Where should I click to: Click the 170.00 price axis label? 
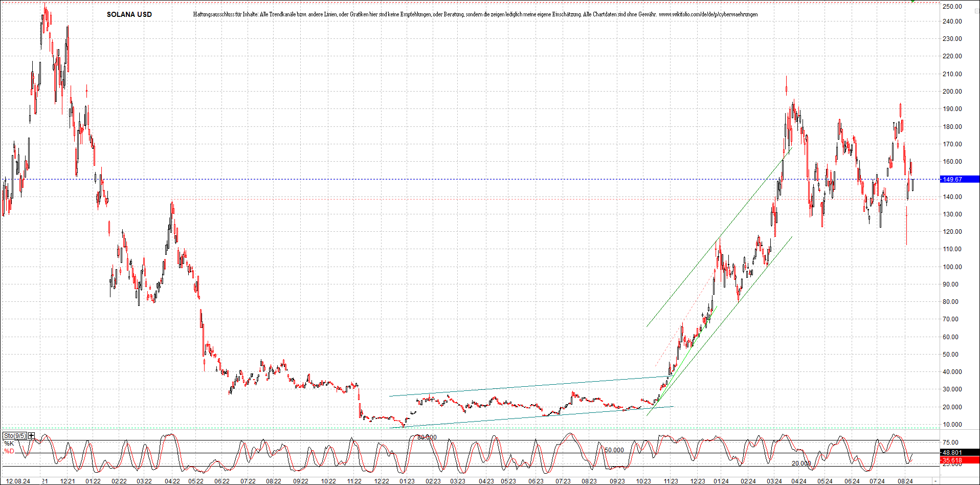(x=952, y=144)
